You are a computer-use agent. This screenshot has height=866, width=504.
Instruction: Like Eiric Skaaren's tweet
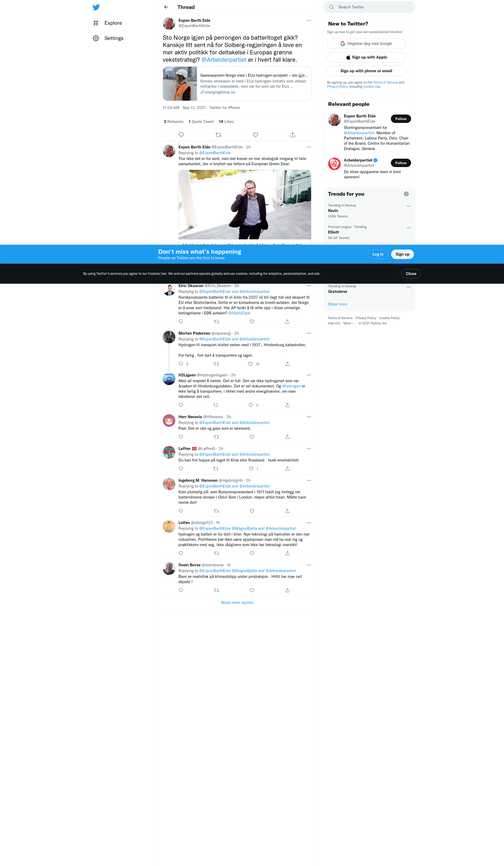pos(252,322)
